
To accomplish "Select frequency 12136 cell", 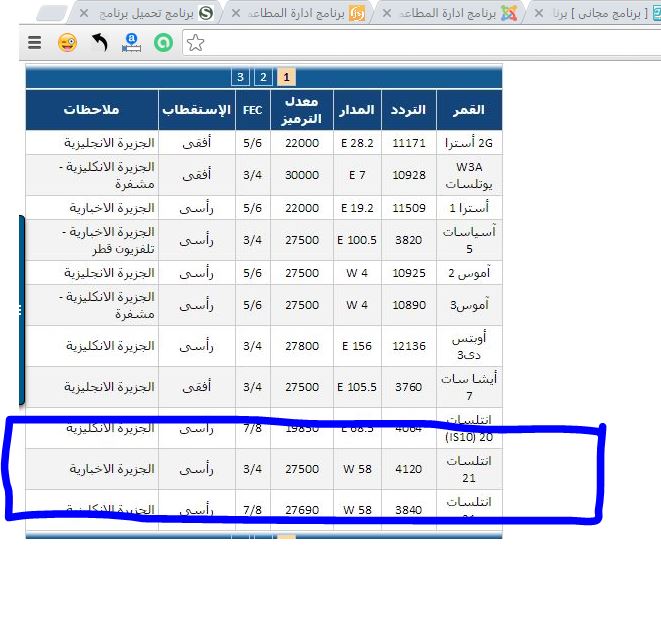I will 408,346.
